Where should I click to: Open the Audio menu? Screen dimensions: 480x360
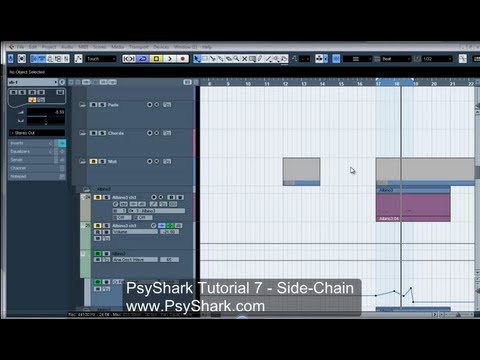[67, 47]
